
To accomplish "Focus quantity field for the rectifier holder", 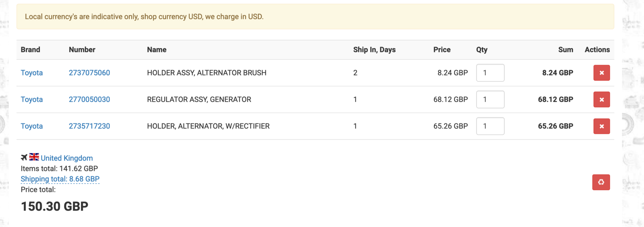I will point(490,126).
